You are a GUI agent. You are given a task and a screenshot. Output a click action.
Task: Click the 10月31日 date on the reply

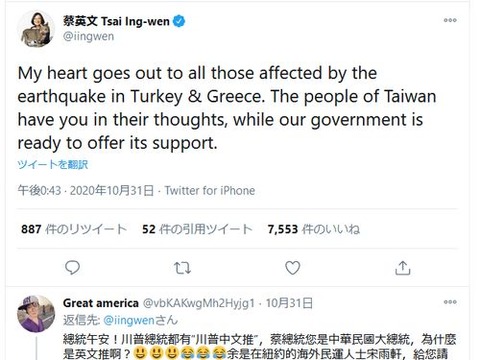289,303
